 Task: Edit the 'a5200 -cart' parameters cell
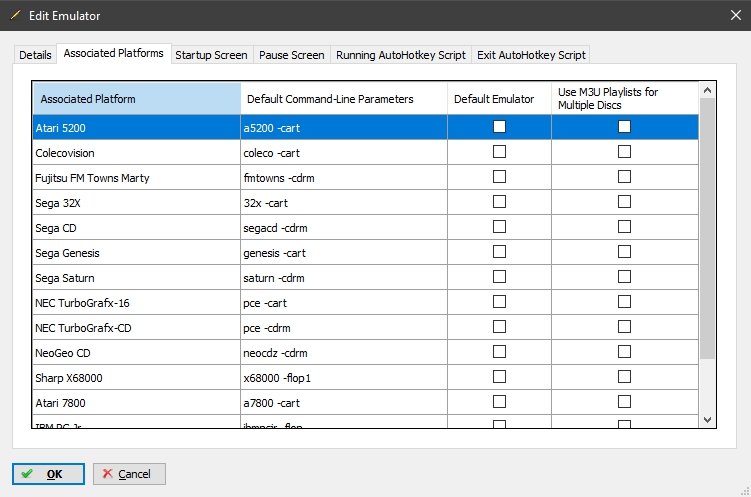point(344,127)
